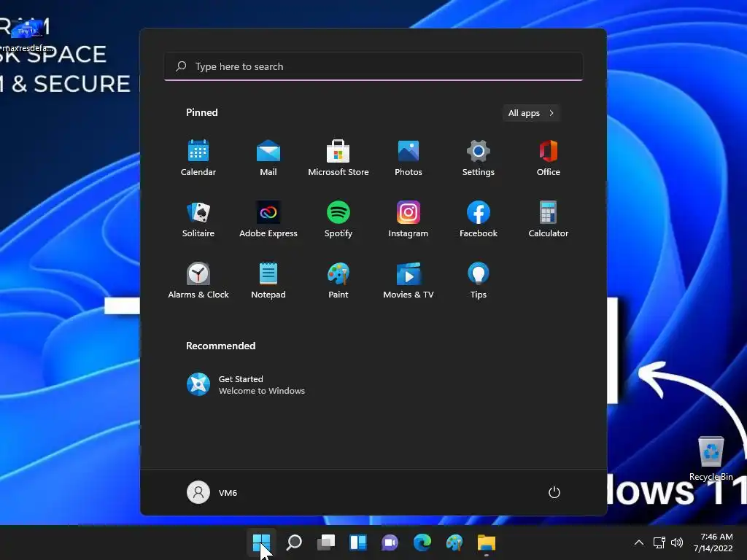Screen dimensions: 747x560
Task: Open the Facebook app
Action: tap(479, 219)
